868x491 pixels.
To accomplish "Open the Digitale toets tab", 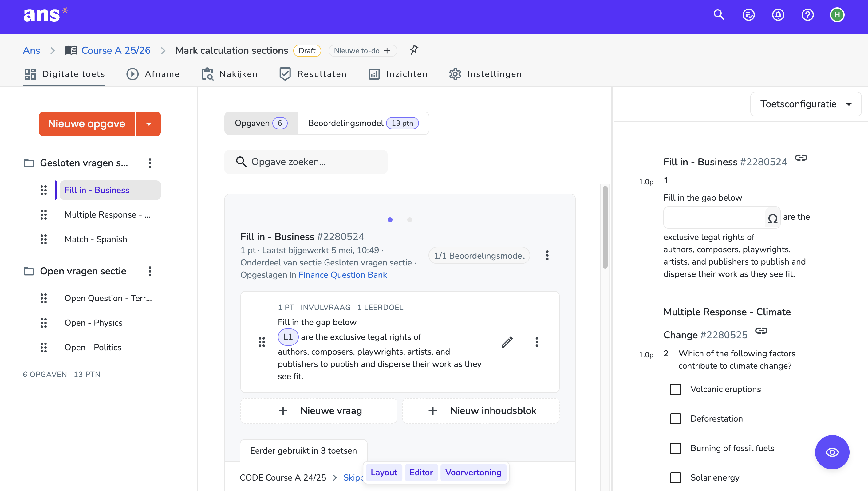I will coord(64,74).
